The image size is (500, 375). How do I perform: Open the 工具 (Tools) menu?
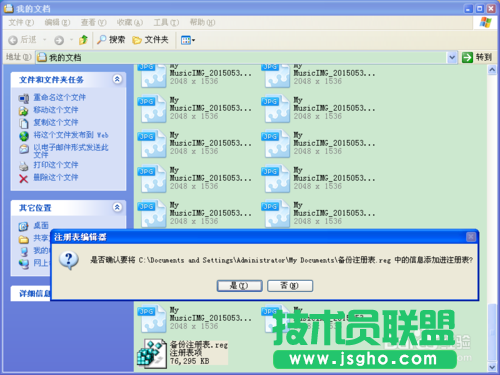[x=166, y=22]
